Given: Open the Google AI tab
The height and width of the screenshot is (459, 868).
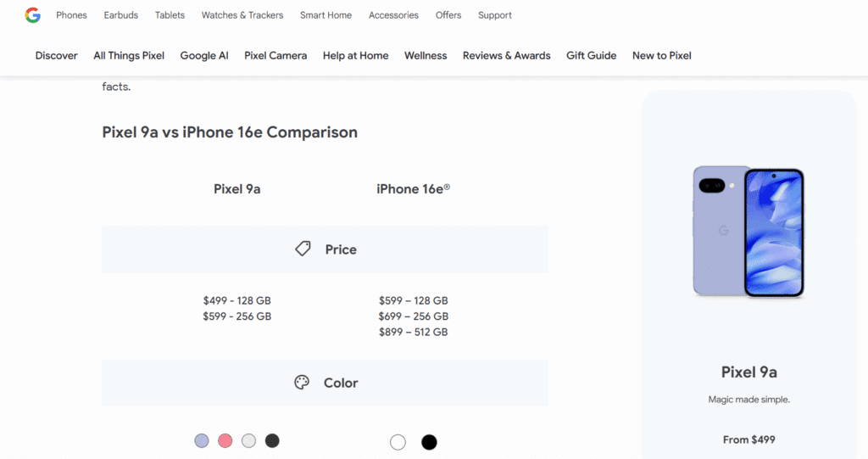Looking at the screenshot, I should click(204, 56).
